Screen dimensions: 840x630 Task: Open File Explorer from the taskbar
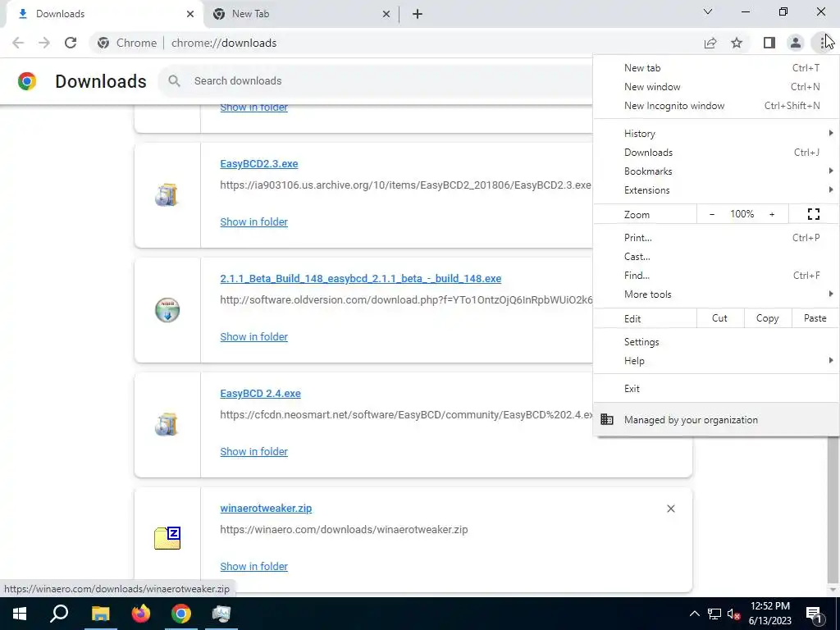point(100,614)
